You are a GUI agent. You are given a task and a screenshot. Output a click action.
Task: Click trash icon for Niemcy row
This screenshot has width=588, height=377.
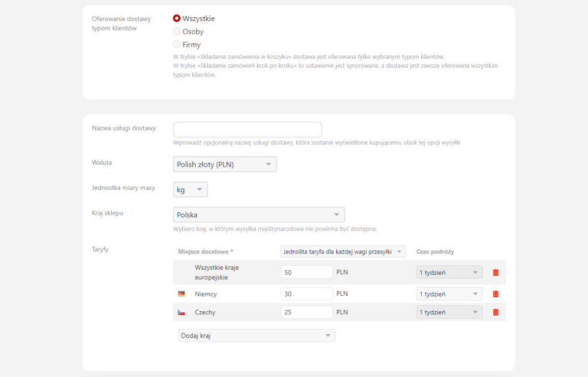[495, 294]
